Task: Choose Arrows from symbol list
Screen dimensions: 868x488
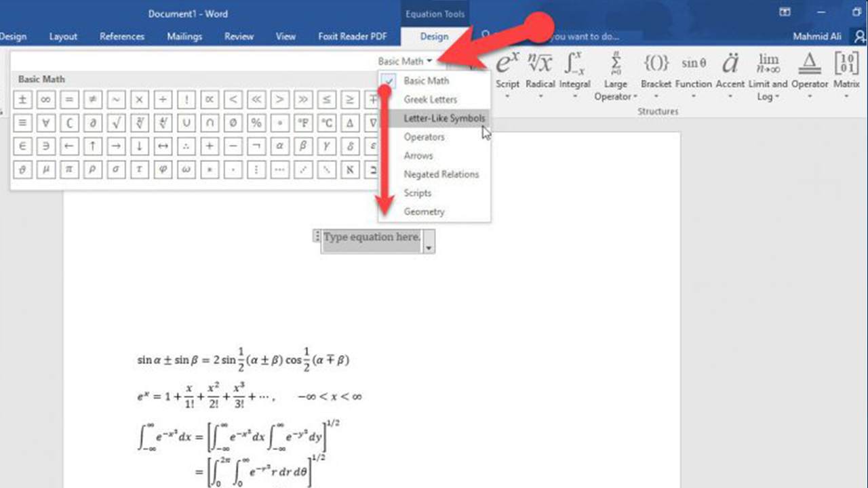Action: (434, 155)
